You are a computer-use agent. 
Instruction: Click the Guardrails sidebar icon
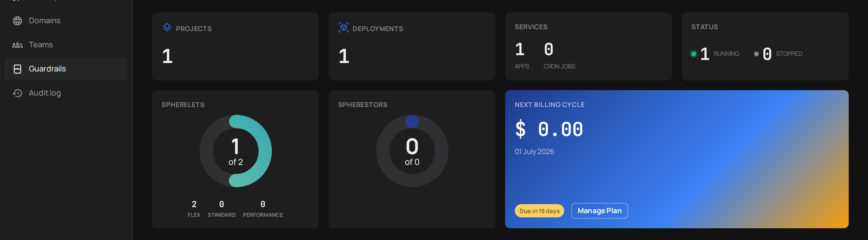tap(17, 69)
